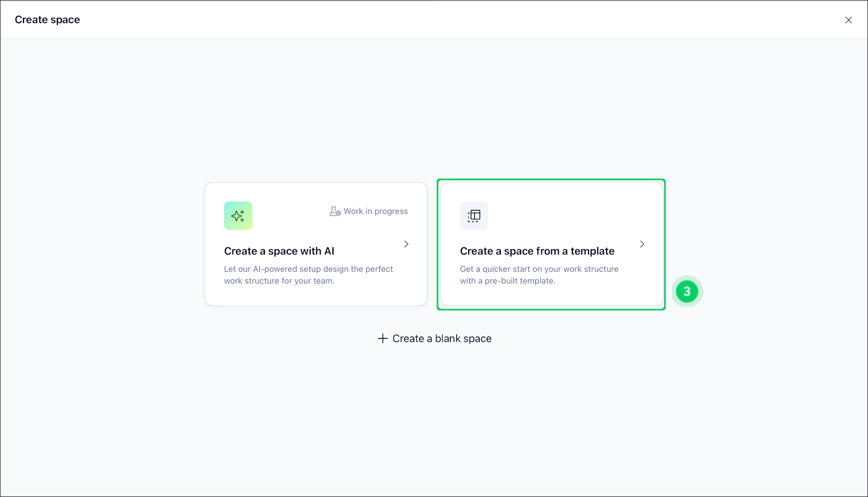Click the dialog header bar next to title
868x497 pixels.
point(434,20)
